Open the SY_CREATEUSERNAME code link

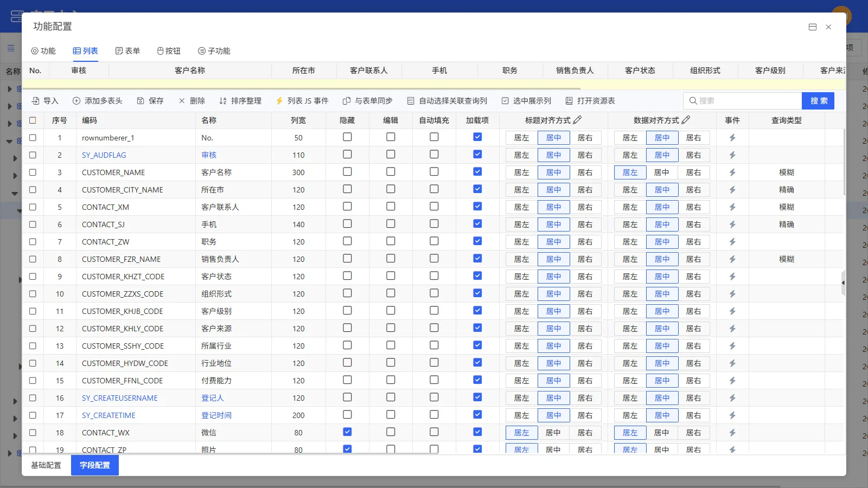120,398
